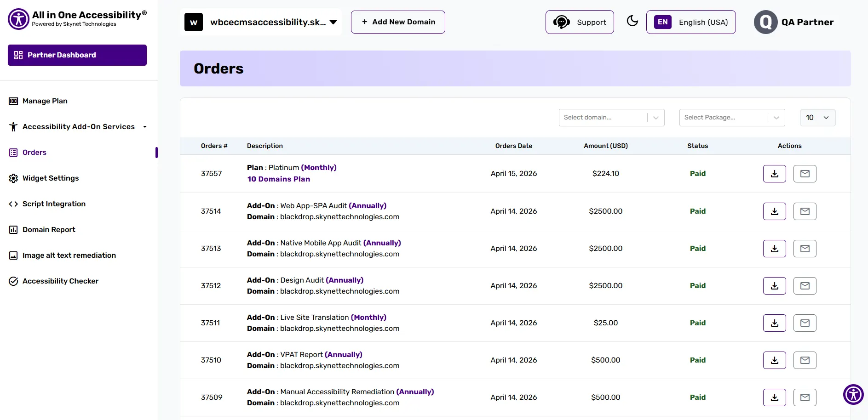Click Live Site Translation description
868x420 pixels.
(x=315, y=318)
